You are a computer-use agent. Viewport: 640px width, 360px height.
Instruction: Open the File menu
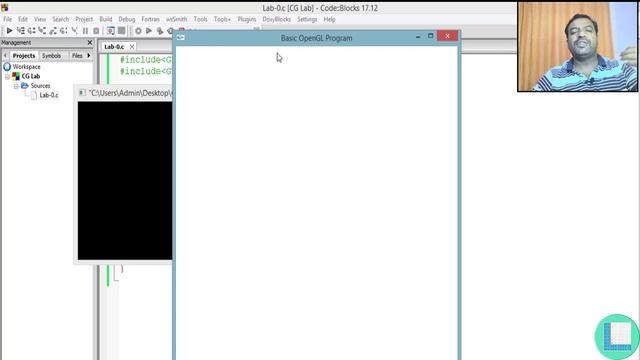[7, 19]
